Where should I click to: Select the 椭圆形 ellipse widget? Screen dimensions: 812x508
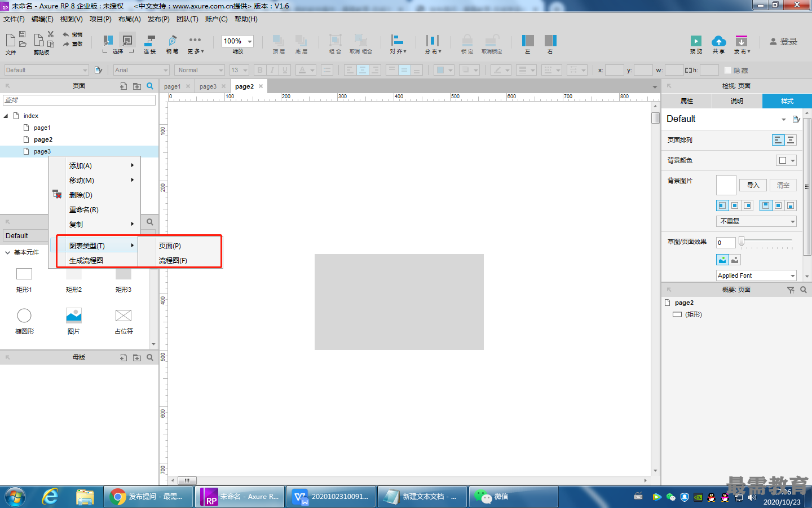[24, 316]
